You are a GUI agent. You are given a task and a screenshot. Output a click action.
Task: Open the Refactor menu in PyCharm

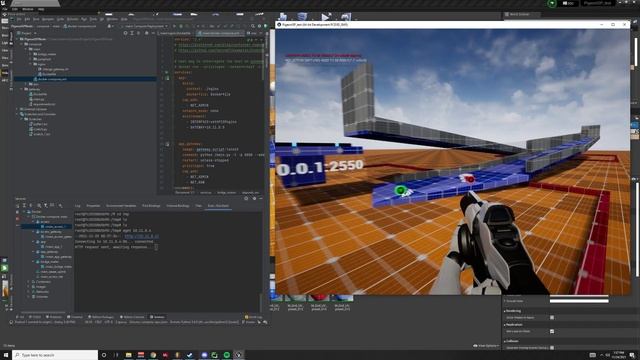72,19
